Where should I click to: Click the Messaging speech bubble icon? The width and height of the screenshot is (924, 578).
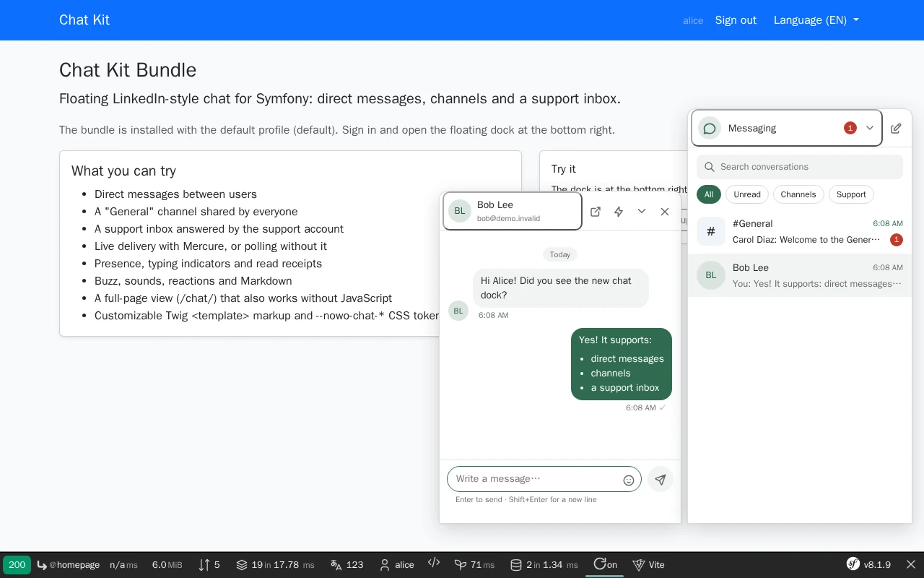[x=710, y=129]
